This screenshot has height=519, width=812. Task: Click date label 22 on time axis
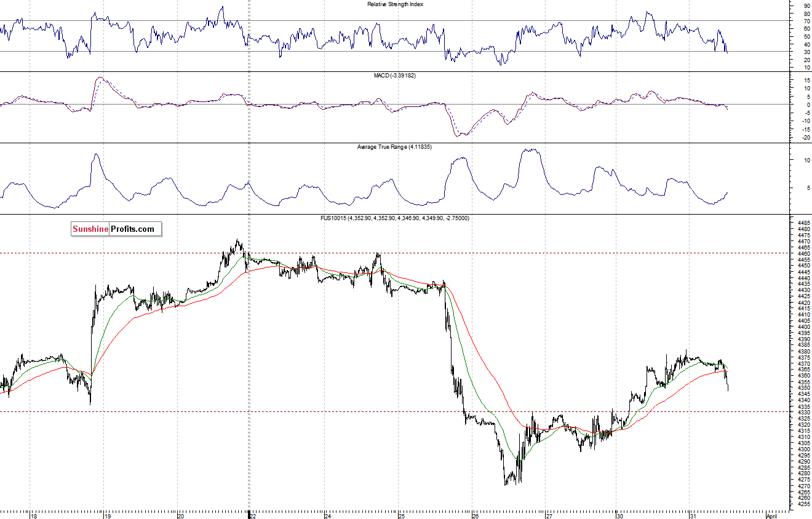pyautogui.click(x=253, y=516)
